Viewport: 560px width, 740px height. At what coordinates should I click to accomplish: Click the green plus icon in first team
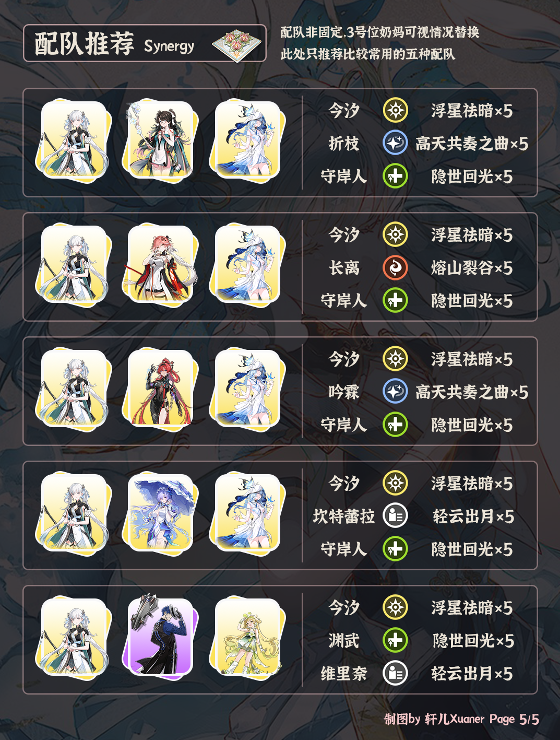tap(395, 176)
